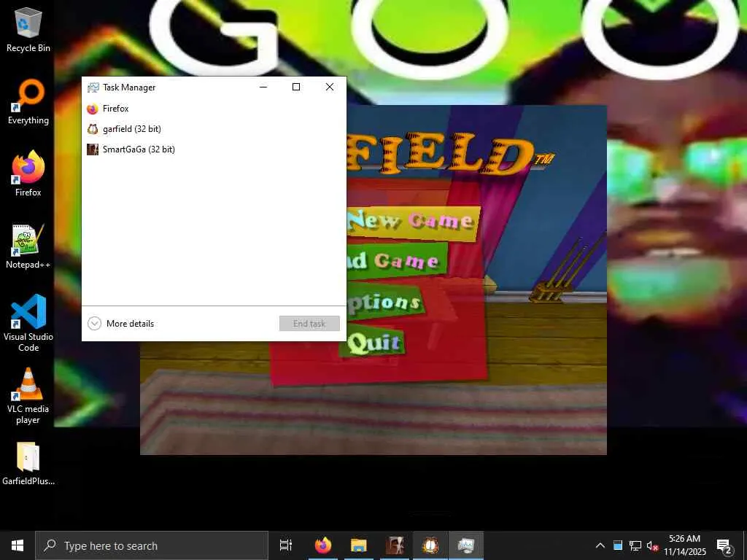Open the network status tray icon
The width and height of the screenshot is (747, 560).
635,545
